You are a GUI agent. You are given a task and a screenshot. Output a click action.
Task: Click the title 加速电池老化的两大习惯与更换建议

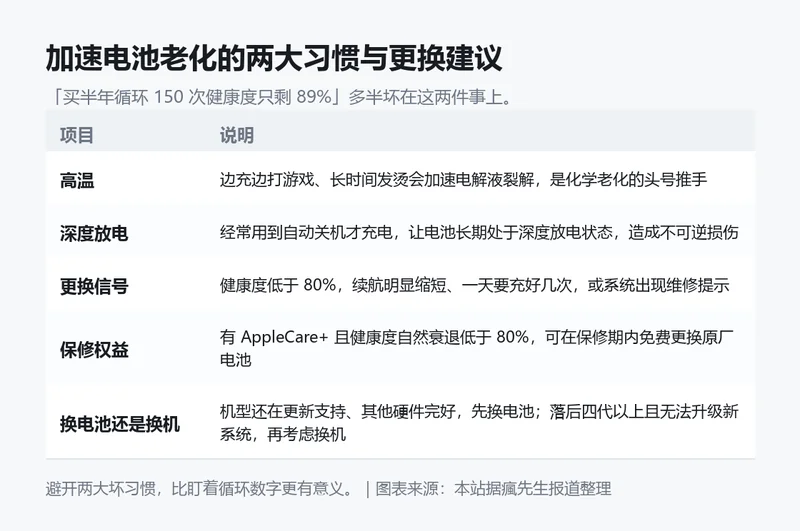pos(274,58)
